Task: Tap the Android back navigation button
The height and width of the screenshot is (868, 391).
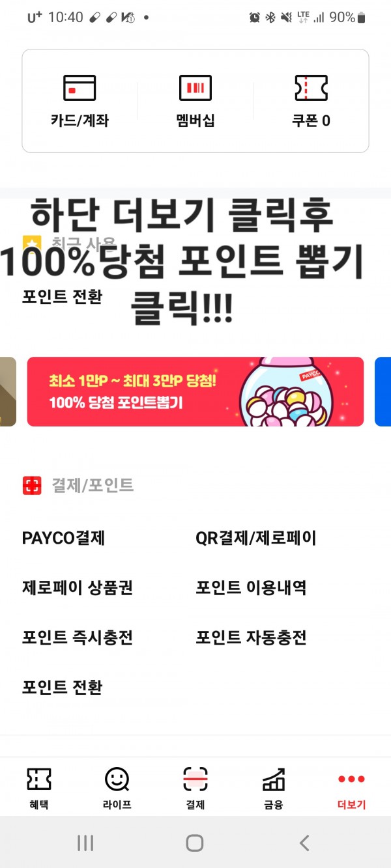Action: tap(304, 843)
